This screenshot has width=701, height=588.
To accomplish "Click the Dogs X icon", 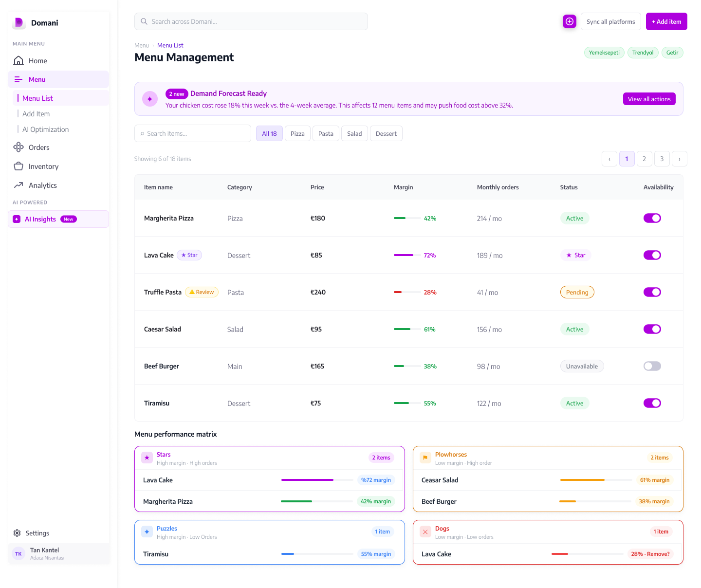I will [425, 532].
